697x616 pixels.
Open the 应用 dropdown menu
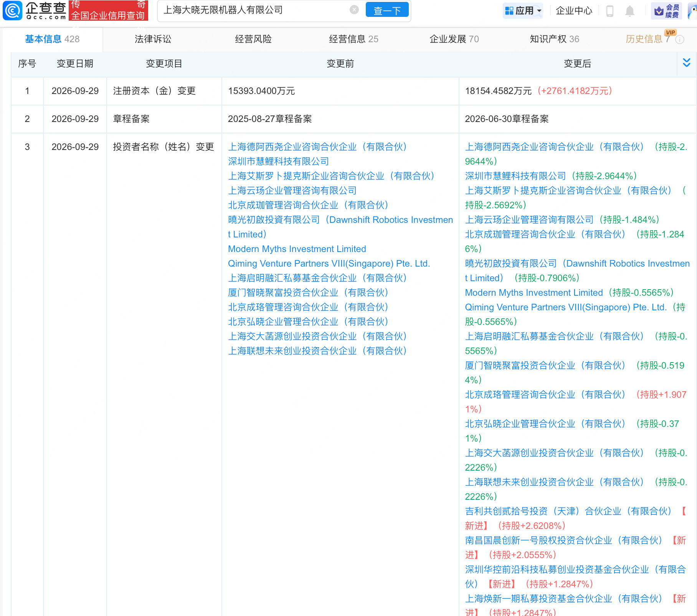tap(523, 11)
